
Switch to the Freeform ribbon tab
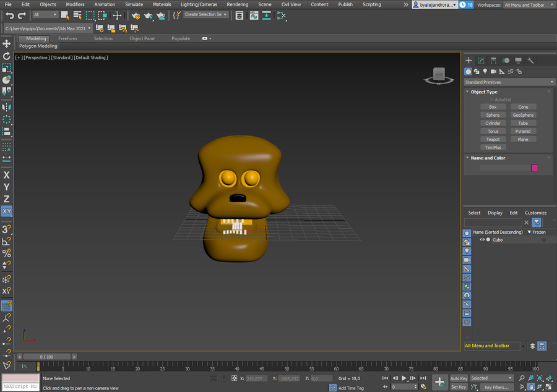(x=67, y=38)
